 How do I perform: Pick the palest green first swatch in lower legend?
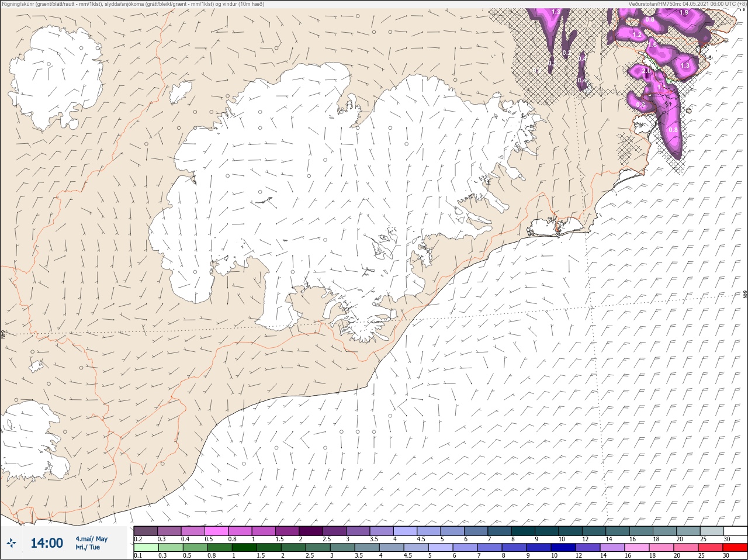point(146,548)
